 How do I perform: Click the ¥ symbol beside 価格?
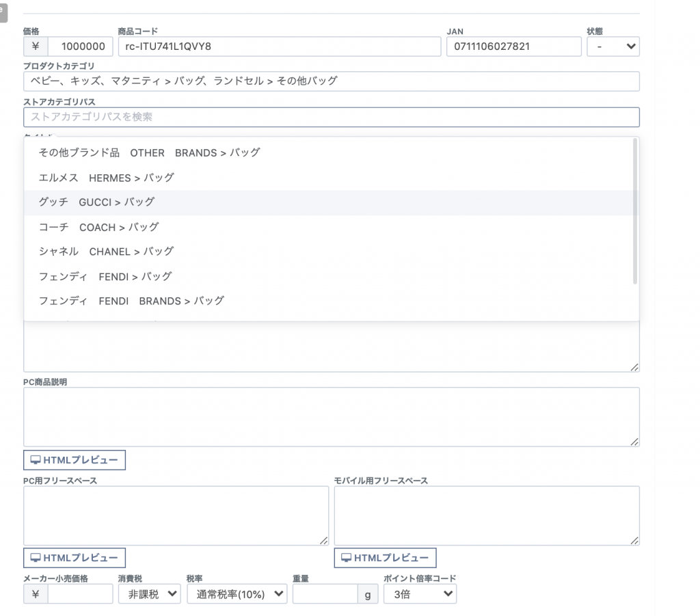pyautogui.click(x=36, y=46)
